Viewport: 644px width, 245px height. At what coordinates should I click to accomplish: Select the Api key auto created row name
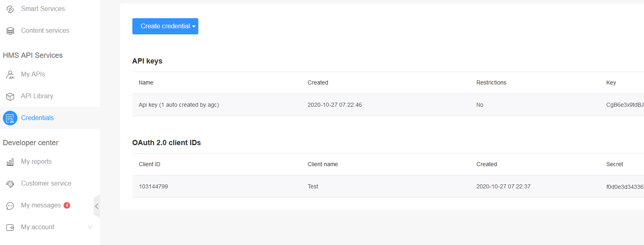[179, 105]
